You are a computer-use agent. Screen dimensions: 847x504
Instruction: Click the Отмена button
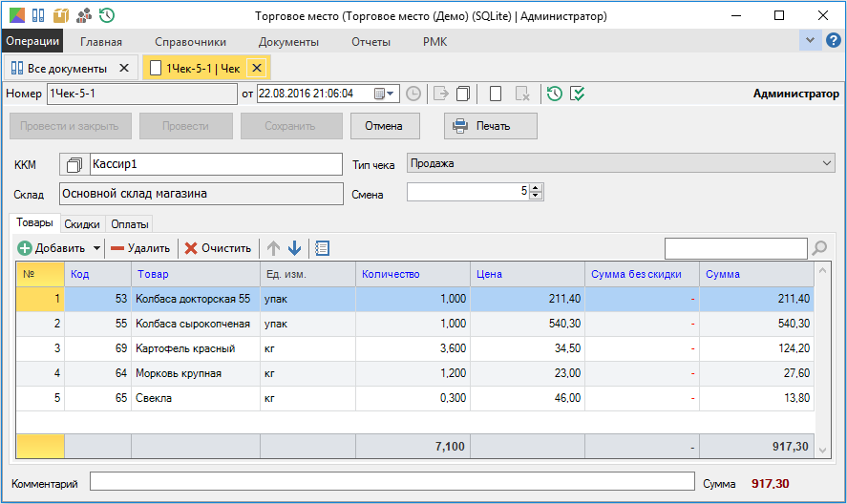click(385, 126)
